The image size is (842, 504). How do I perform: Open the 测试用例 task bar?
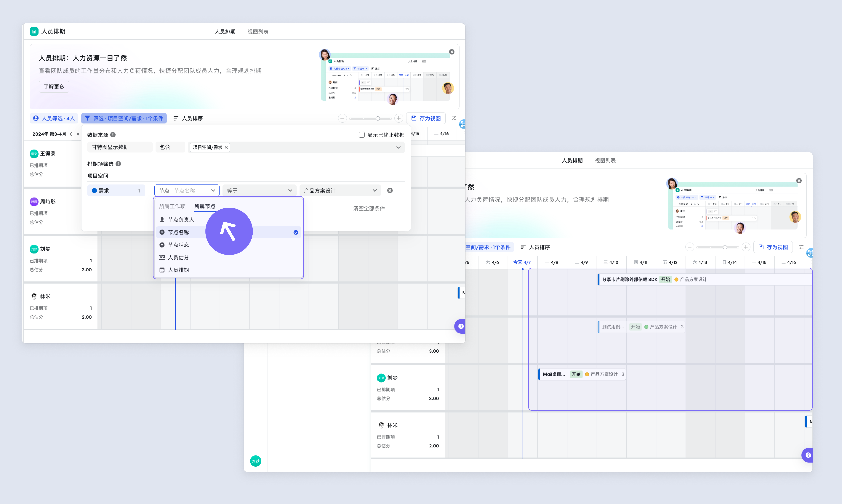click(x=641, y=327)
